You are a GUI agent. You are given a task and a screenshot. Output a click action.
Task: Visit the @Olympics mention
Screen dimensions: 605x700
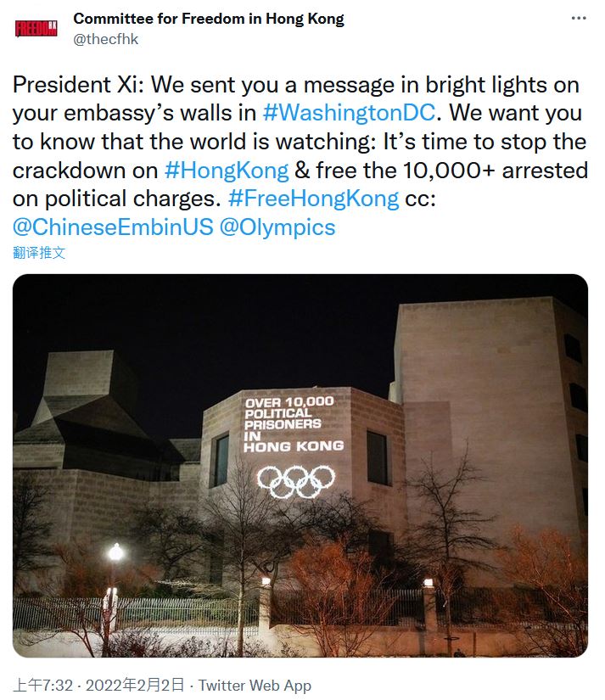coord(277,227)
